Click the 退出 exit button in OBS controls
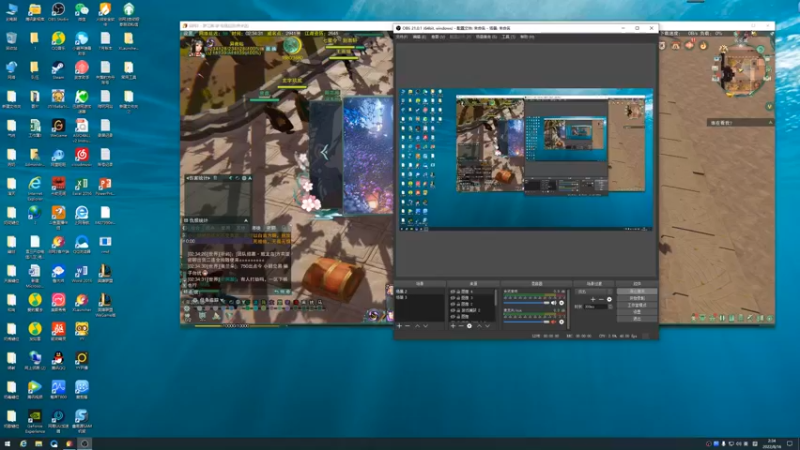Viewport: 800px width, 450px height. 637,319
